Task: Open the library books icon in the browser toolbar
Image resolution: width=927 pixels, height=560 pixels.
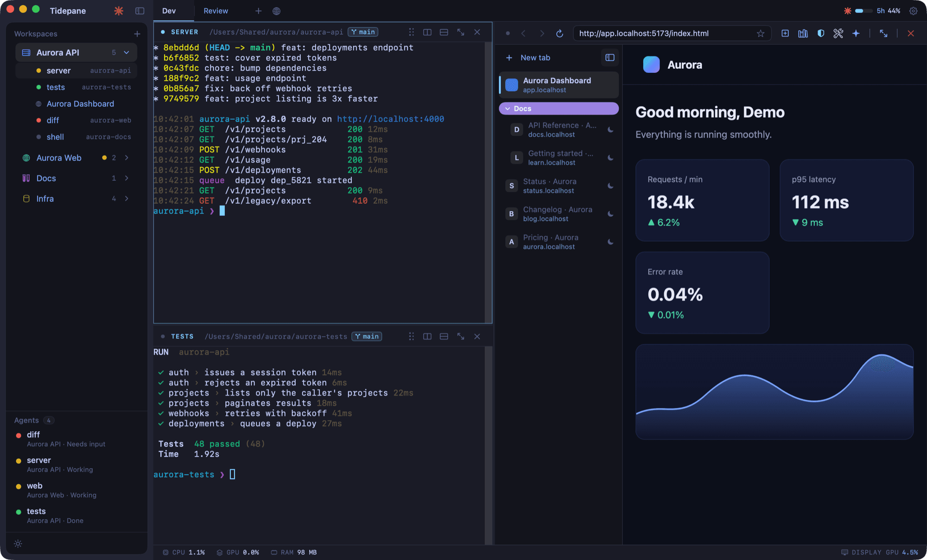Action: pyautogui.click(x=803, y=33)
